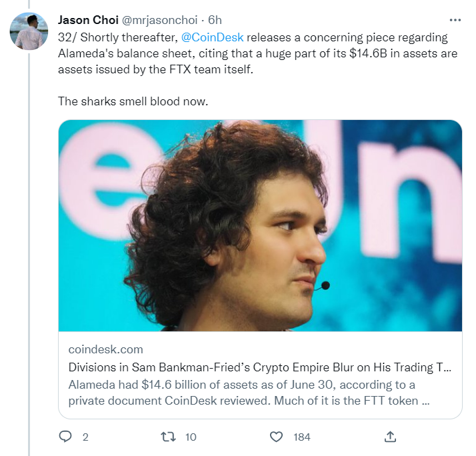Click the reply count number 2

[85, 437]
